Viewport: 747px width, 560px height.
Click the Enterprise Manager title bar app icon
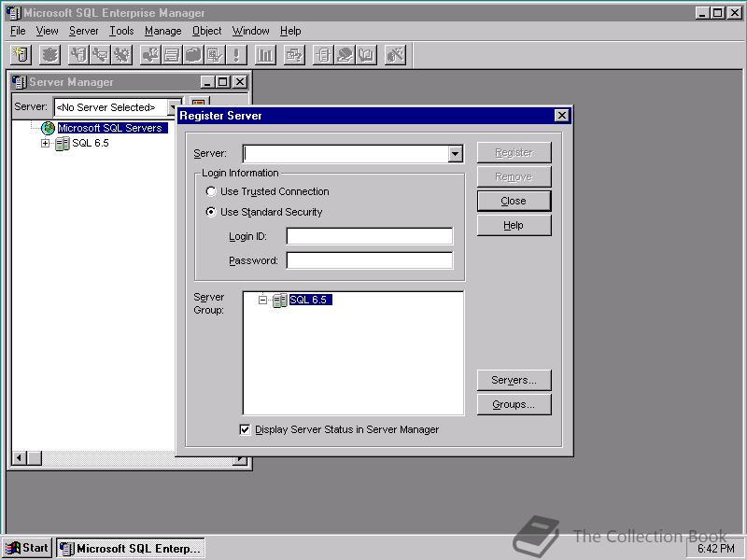14,13
